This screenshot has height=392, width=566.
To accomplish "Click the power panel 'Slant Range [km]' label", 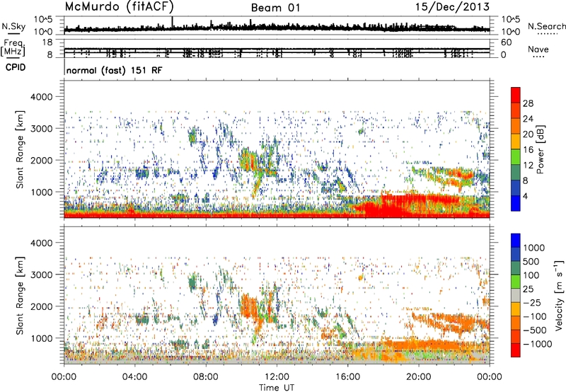I will 20,149.
